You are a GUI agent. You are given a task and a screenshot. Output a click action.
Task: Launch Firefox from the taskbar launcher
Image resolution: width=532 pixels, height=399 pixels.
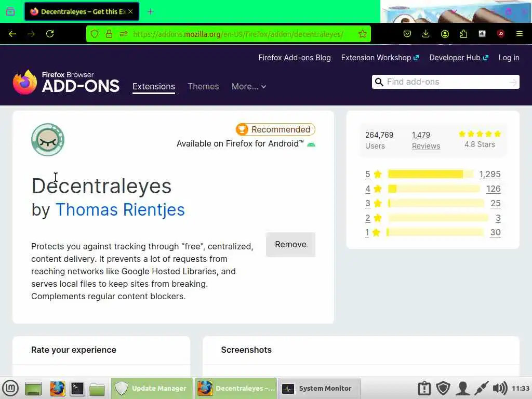(57, 389)
